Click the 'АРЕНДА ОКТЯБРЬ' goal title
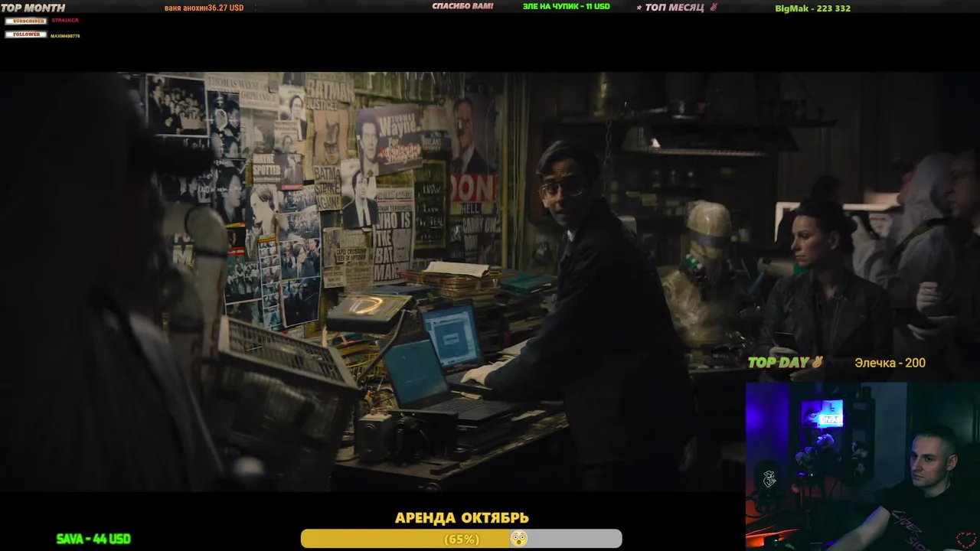The width and height of the screenshot is (980, 551). tap(462, 518)
